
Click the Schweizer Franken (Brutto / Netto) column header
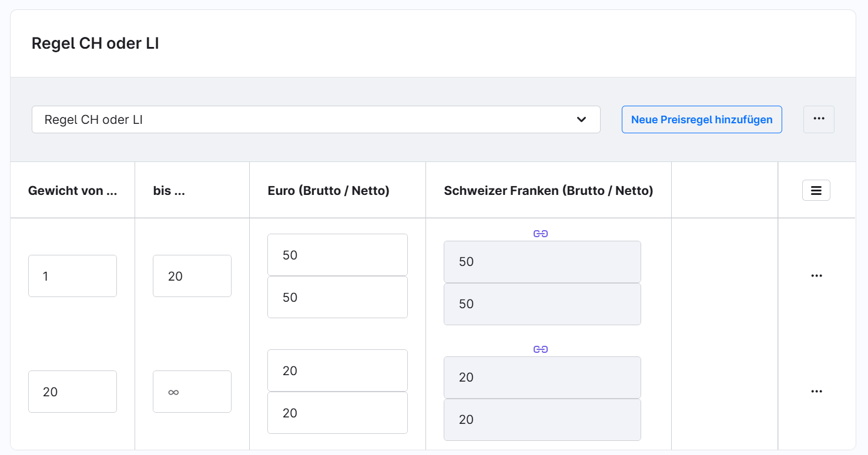pos(548,191)
